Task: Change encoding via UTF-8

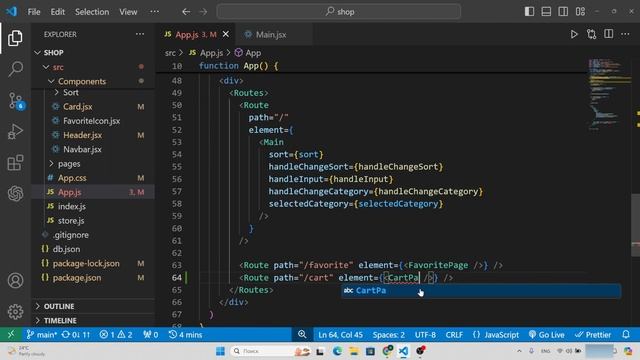Action: 425,335
